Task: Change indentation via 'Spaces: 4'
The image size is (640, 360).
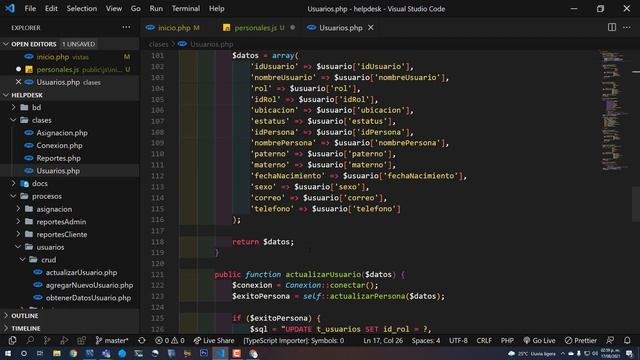Action: click(x=426, y=340)
